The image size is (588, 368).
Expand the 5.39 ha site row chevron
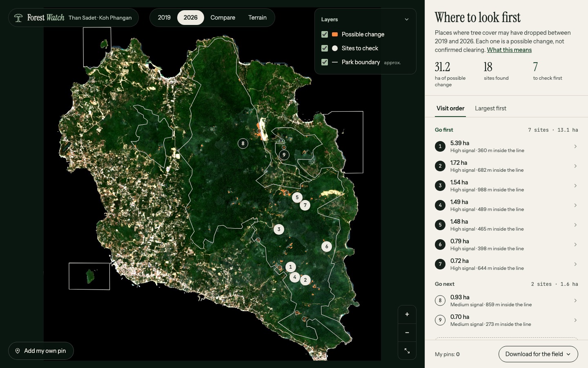(575, 146)
